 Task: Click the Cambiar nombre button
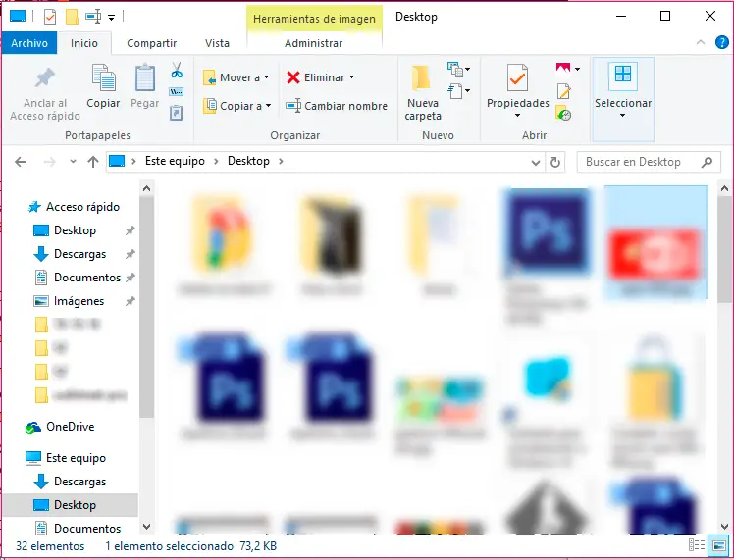(337, 106)
